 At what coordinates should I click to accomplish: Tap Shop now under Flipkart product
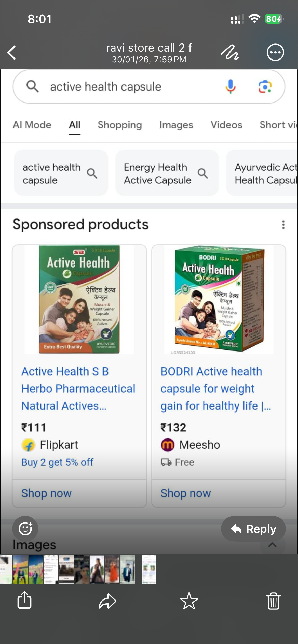[47, 493]
